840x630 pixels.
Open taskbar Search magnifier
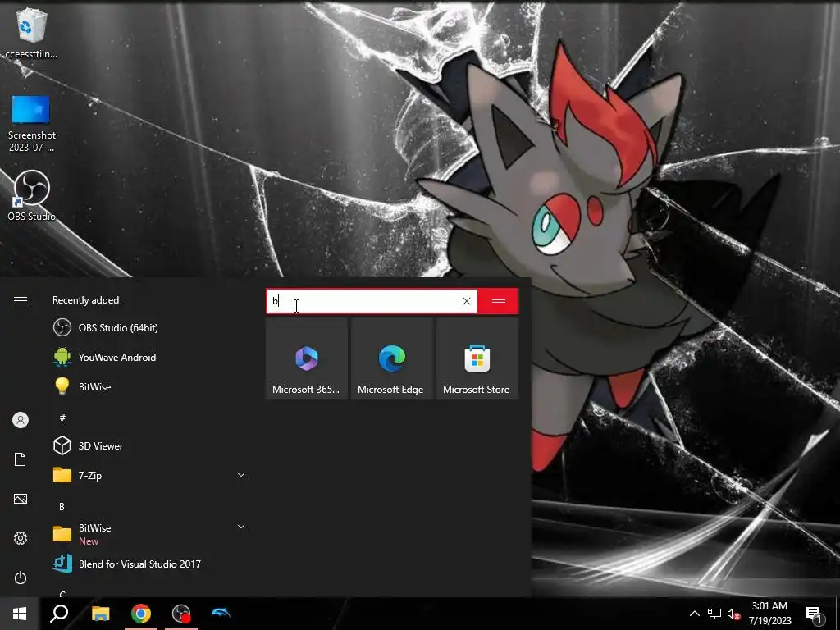click(x=59, y=614)
